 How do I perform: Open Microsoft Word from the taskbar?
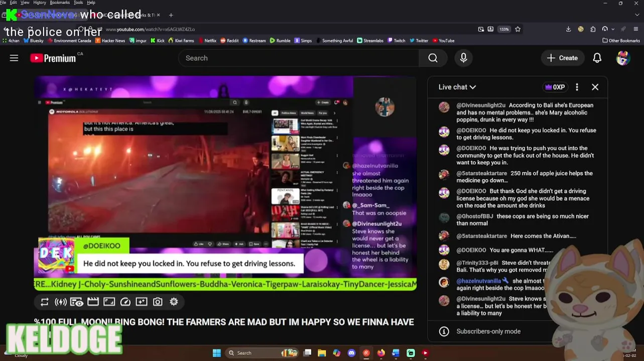click(396, 353)
